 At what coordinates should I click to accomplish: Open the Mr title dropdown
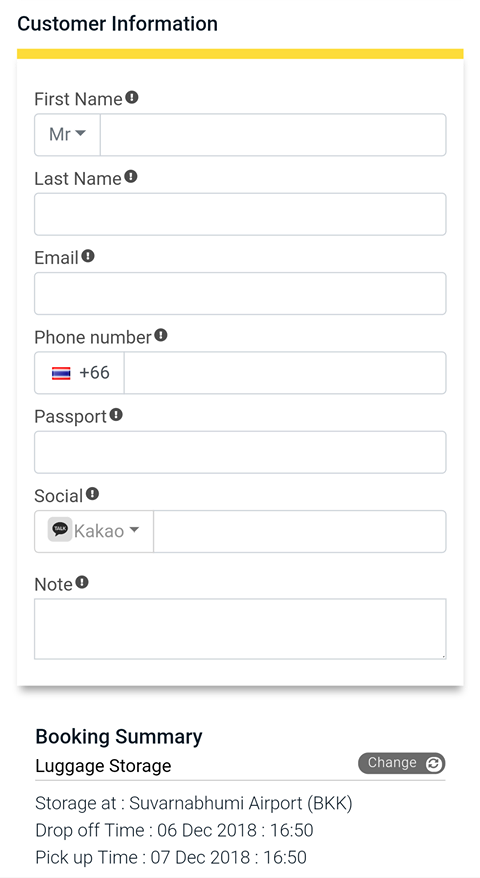[x=67, y=135]
